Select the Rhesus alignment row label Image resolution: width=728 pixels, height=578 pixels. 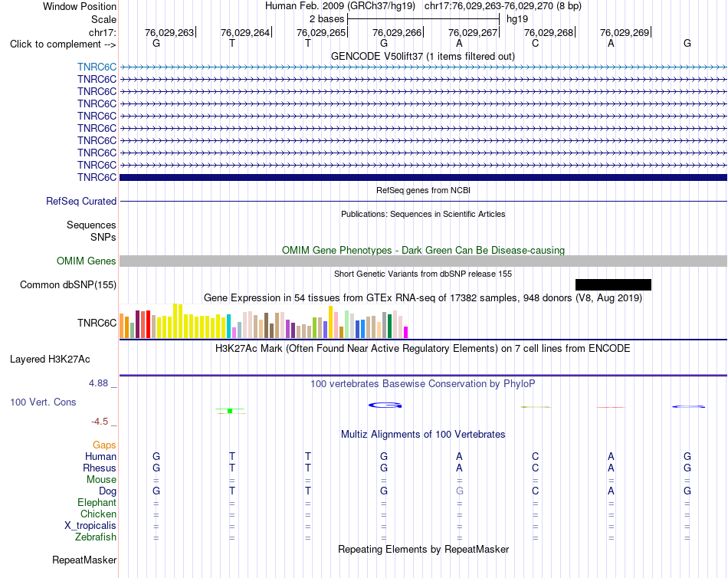(x=100, y=468)
